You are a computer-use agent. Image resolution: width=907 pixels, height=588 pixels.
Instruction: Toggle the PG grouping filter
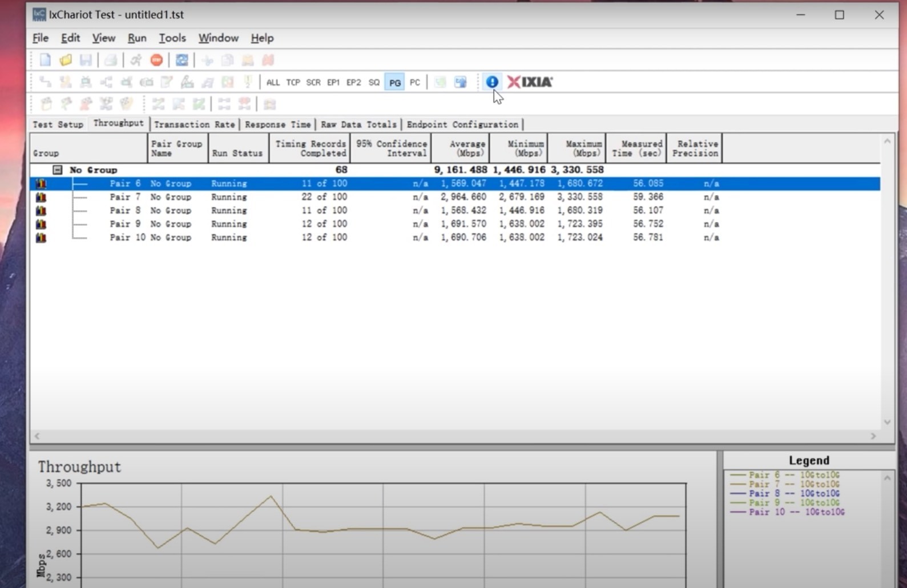[394, 83]
